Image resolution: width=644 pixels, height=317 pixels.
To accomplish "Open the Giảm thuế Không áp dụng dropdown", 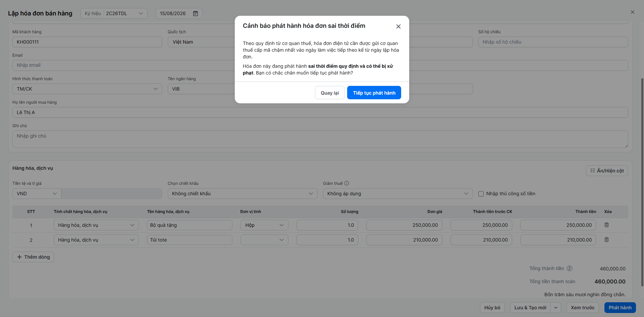I will 398,194.
